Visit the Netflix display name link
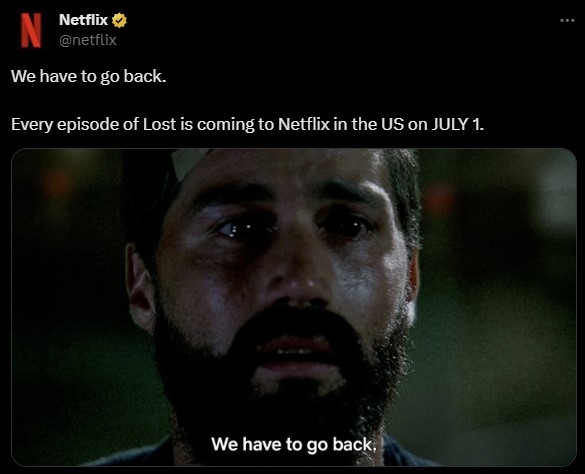 [x=83, y=20]
